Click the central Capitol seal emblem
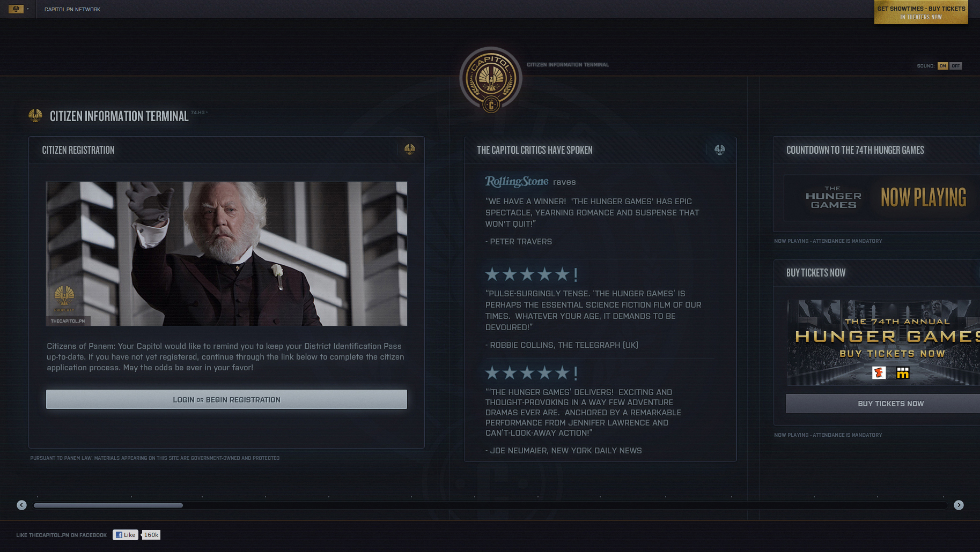 [x=491, y=79]
